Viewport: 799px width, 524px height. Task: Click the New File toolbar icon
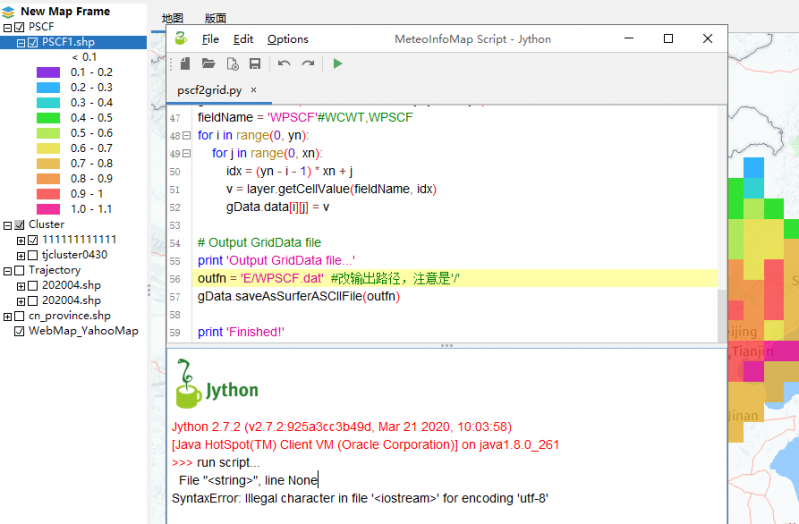click(185, 64)
